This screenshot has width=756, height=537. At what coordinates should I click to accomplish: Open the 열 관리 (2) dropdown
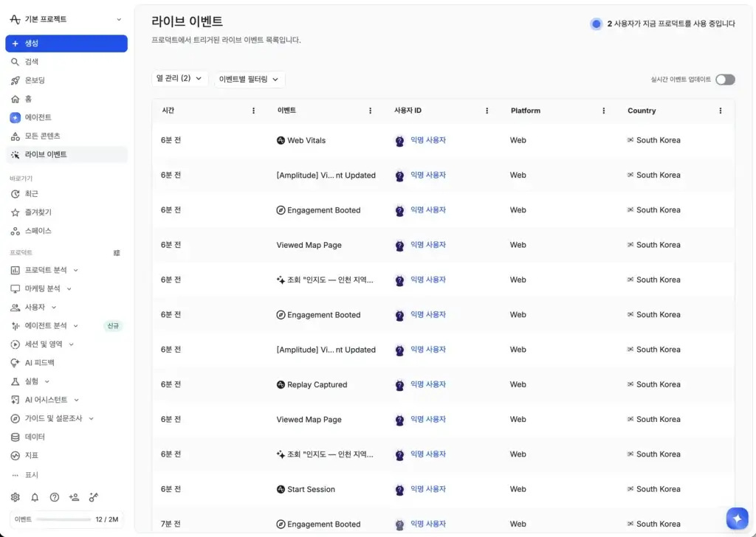[x=179, y=78]
